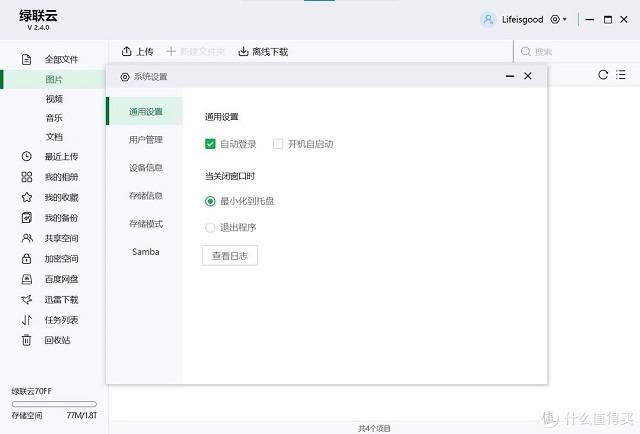Click the 绿联云70FF device name
Image resolution: width=640 pixels, height=434 pixels.
[x=31, y=391]
